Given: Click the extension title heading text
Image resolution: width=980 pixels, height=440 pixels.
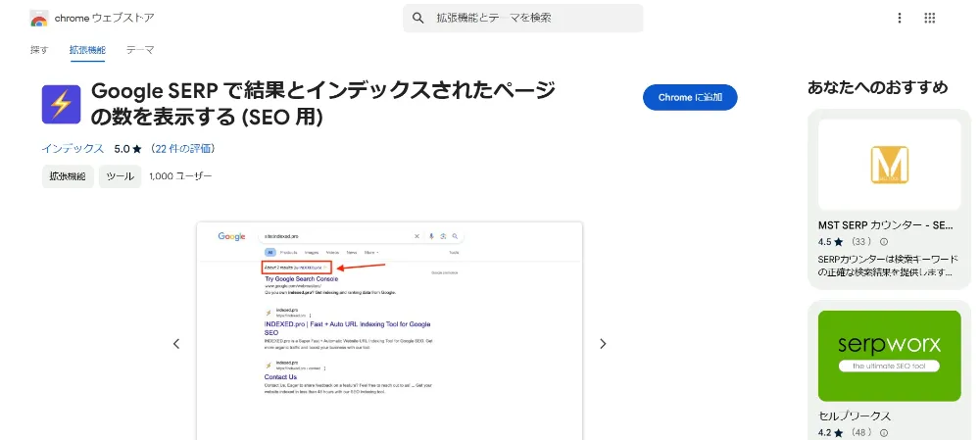Looking at the screenshot, I should point(323,104).
